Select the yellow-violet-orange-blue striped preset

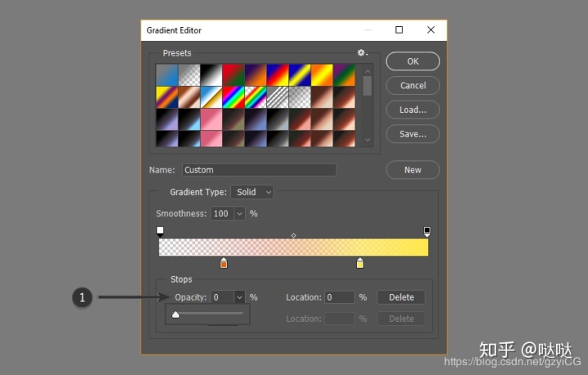167,97
